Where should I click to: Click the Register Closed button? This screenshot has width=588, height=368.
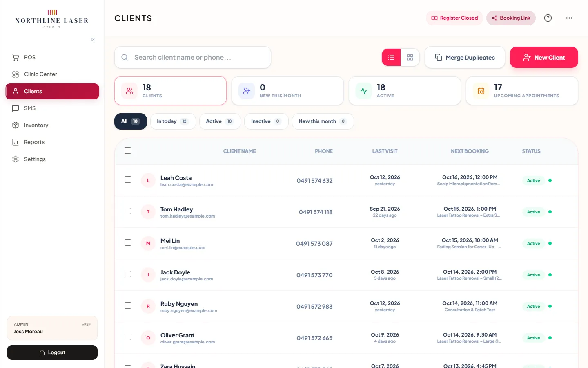pyautogui.click(x=454, y=18)
